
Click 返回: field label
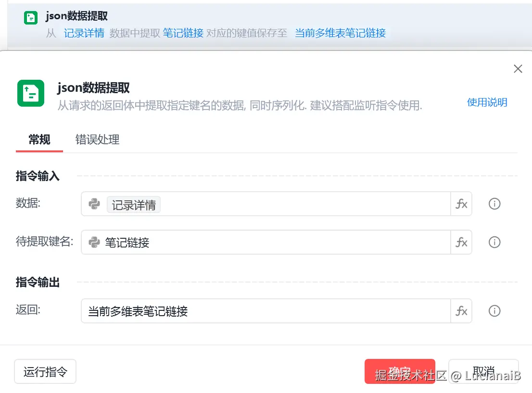[x=28, y=310]
